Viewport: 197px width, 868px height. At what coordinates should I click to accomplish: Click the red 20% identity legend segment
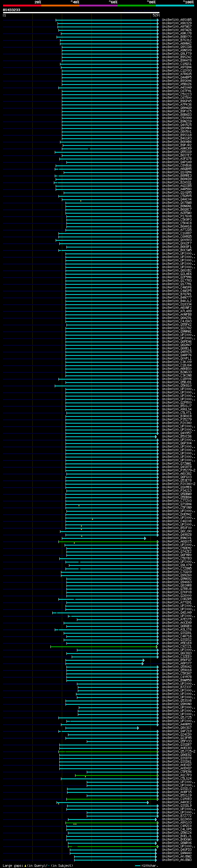tap(22, 6)
